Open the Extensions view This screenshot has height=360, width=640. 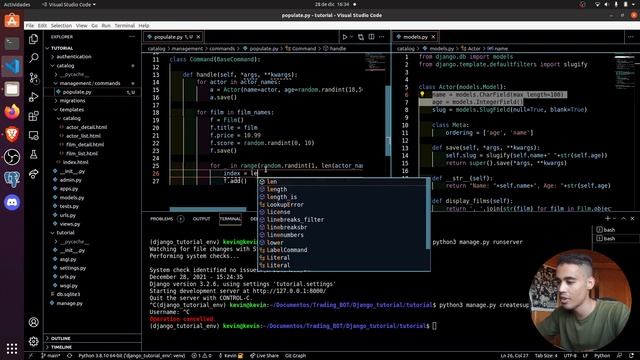coord(34,116)
